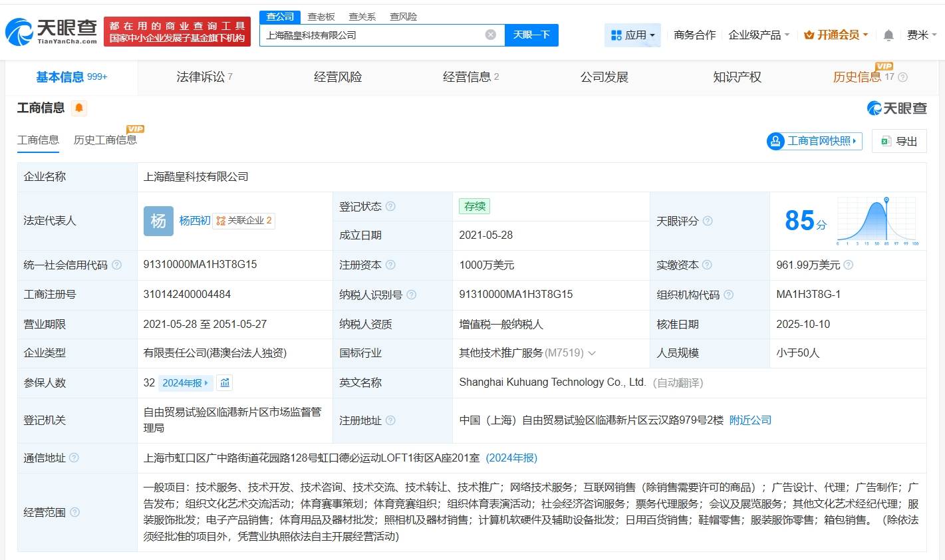Click the company name search input field

point(372,35)
